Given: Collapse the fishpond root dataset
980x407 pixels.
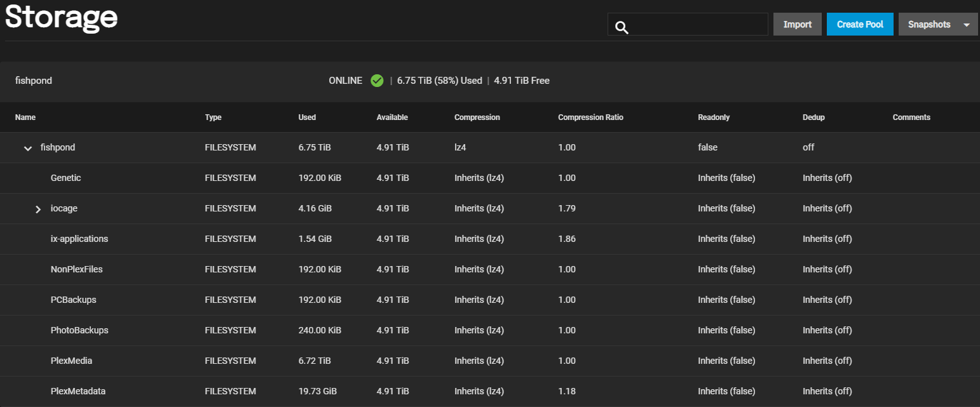Looking at the screenshot, I should point(27,148).
